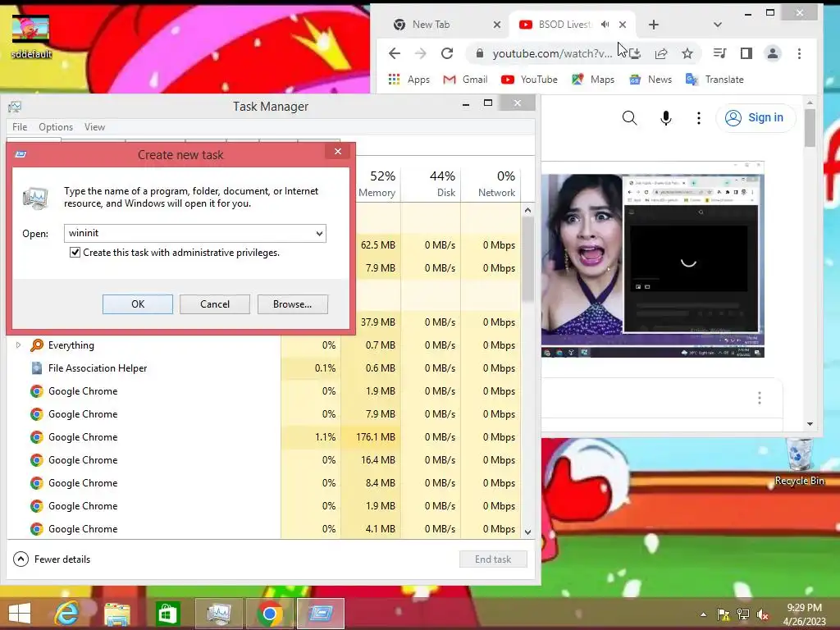Collapse Task Manager with Fewer details
The image size is (840, 630).
[52, 559]
